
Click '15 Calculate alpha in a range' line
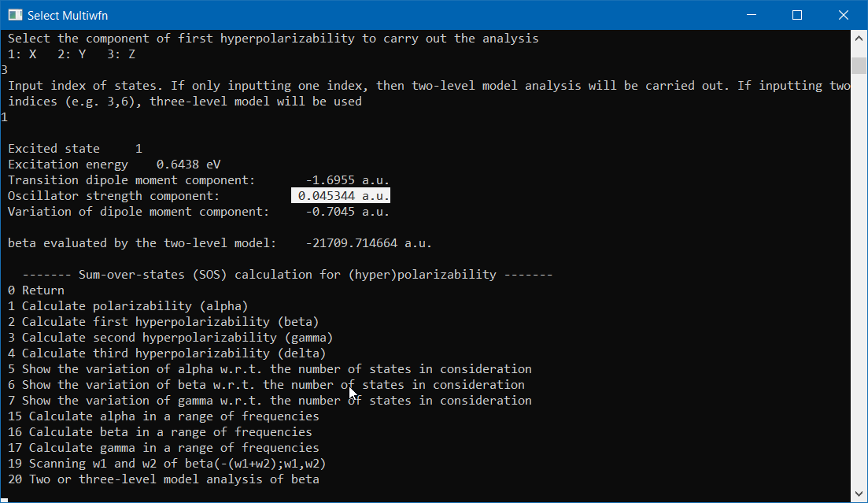pos(164,416)
